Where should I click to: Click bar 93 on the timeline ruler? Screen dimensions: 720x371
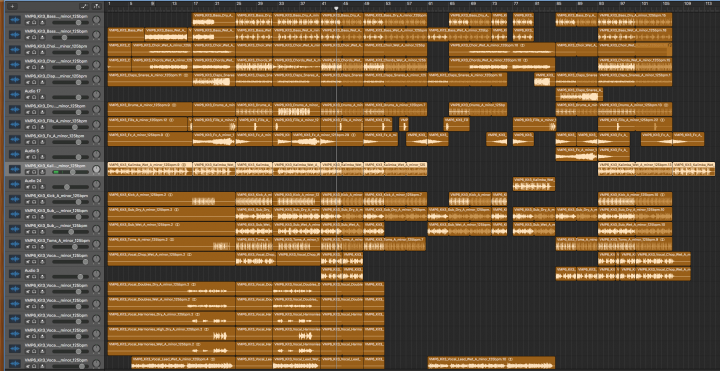[601, 4]
